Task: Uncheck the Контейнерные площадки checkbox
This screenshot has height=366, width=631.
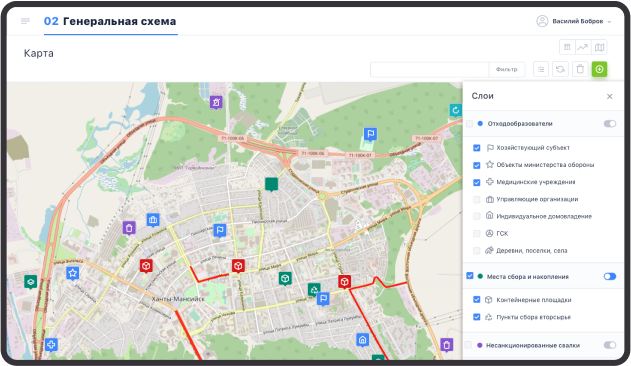Action: [477, 300]
